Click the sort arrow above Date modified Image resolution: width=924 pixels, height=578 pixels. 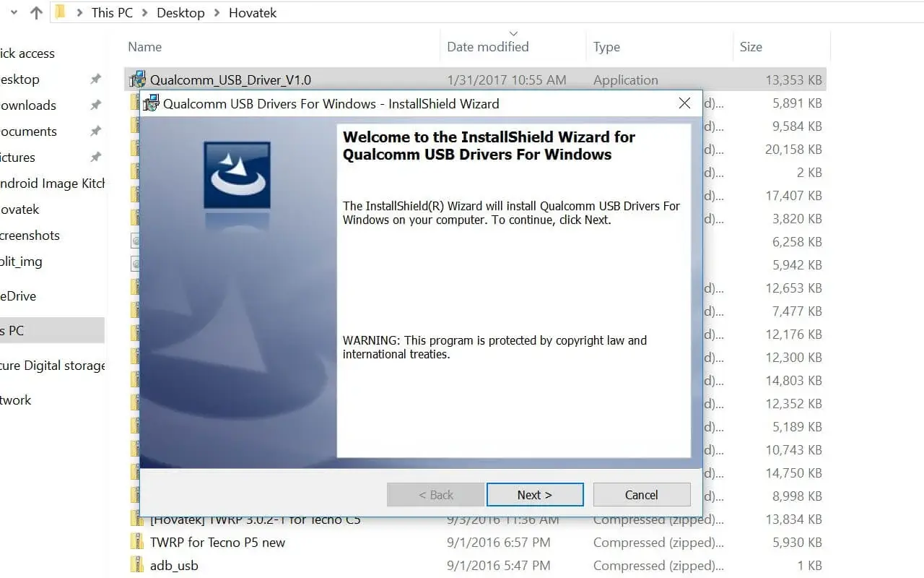[x=513, y=33]
